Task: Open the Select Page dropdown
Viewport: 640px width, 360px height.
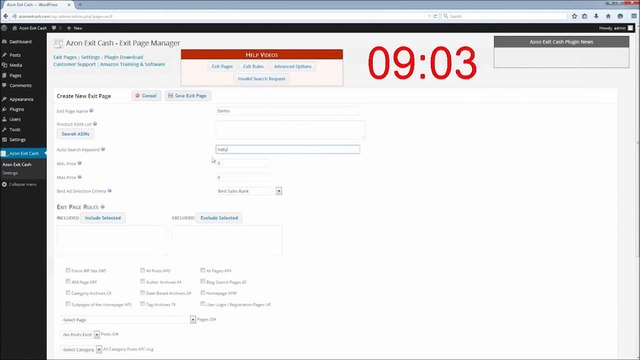Action: coord(128,320)
